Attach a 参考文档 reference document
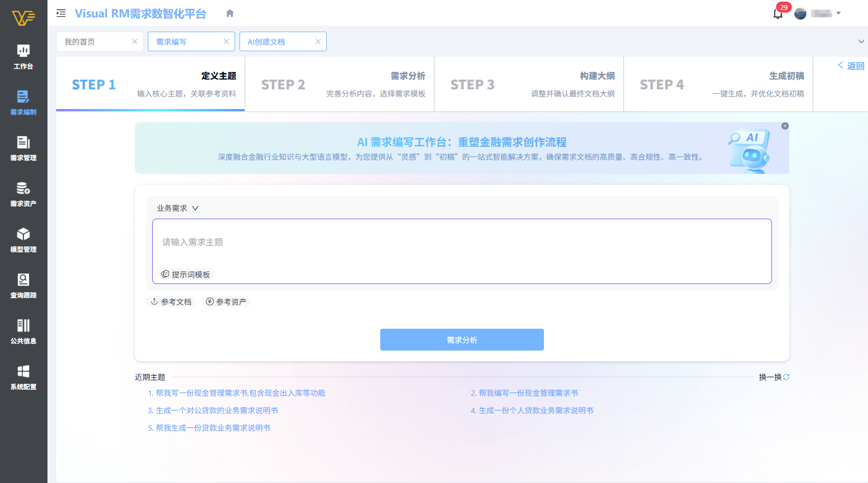868x483 pixels. [171, 301]
